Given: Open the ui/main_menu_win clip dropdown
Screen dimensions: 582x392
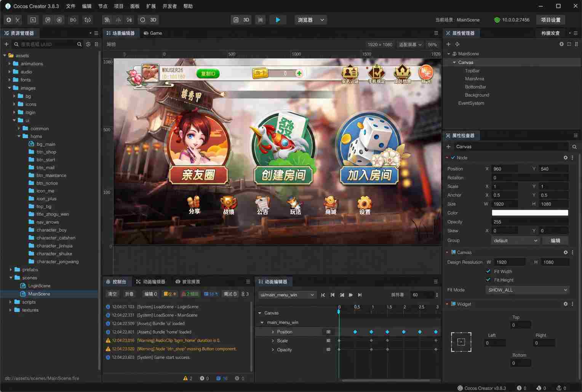Looking at the screenshot, I should (287, 295).
